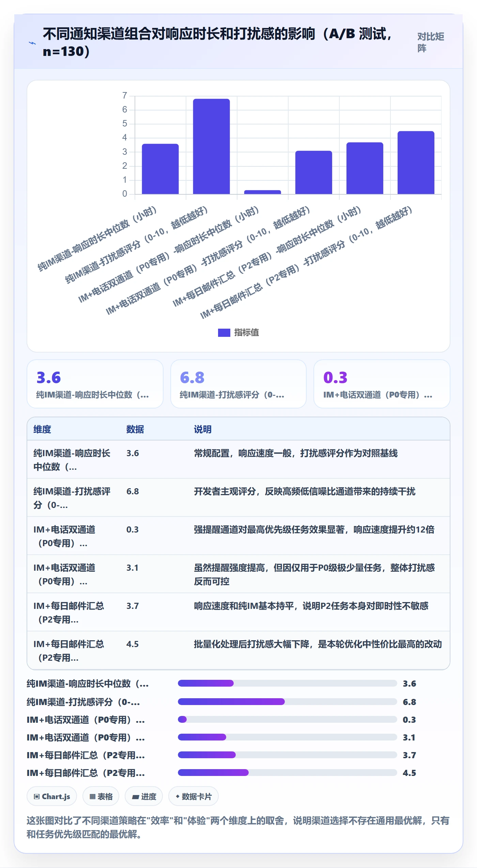Click the note starting 强提醒通道对最高优先级任务

point(314,529)
